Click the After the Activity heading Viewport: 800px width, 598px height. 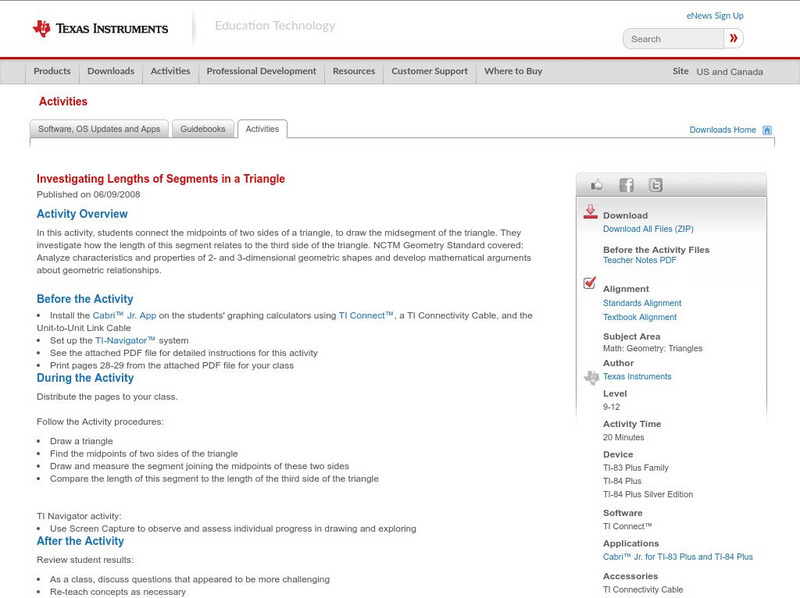(80, 541)
